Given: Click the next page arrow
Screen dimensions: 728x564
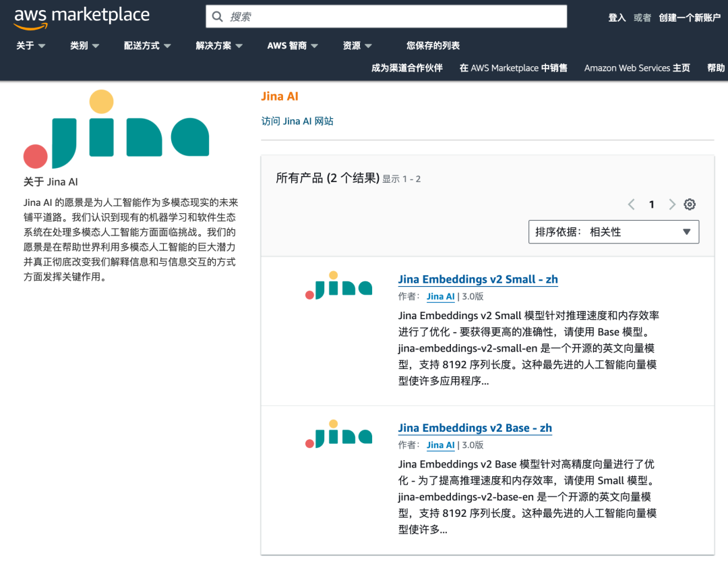Looking at the screenshot, I should coord(672,204).
